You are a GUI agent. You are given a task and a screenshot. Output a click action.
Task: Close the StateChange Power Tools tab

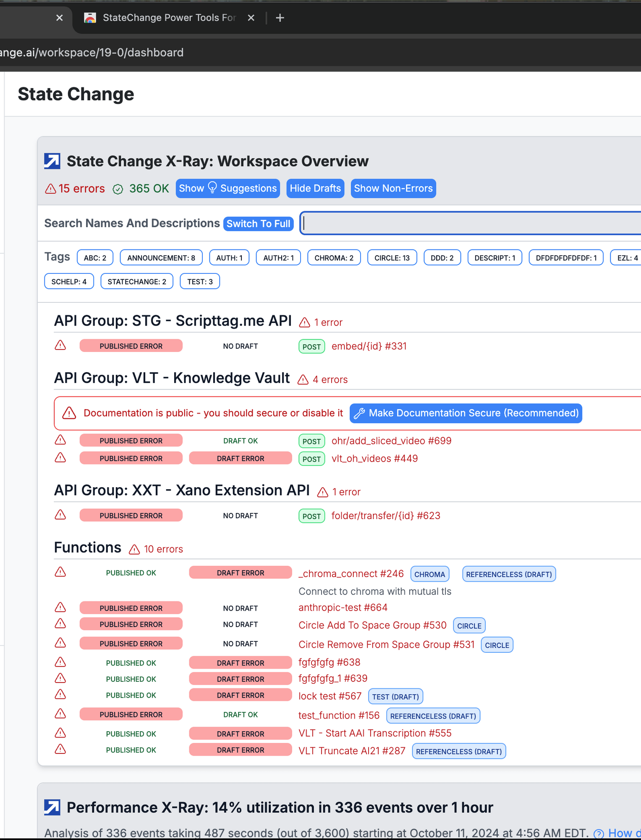251,18
